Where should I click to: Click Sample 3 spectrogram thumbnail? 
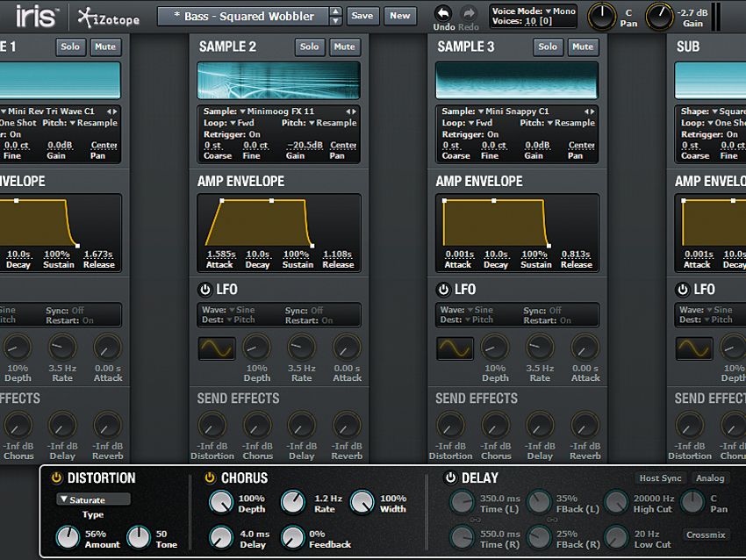[x=517, y=81]
